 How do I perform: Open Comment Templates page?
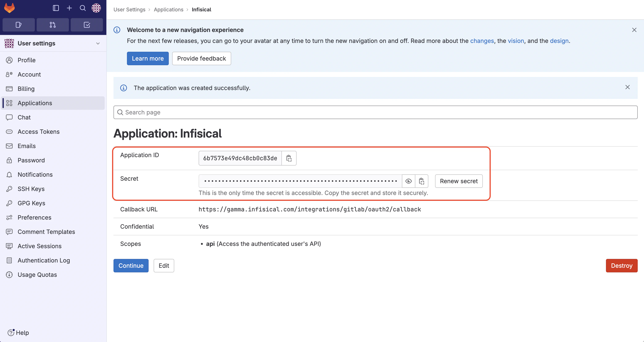(53, 232)
